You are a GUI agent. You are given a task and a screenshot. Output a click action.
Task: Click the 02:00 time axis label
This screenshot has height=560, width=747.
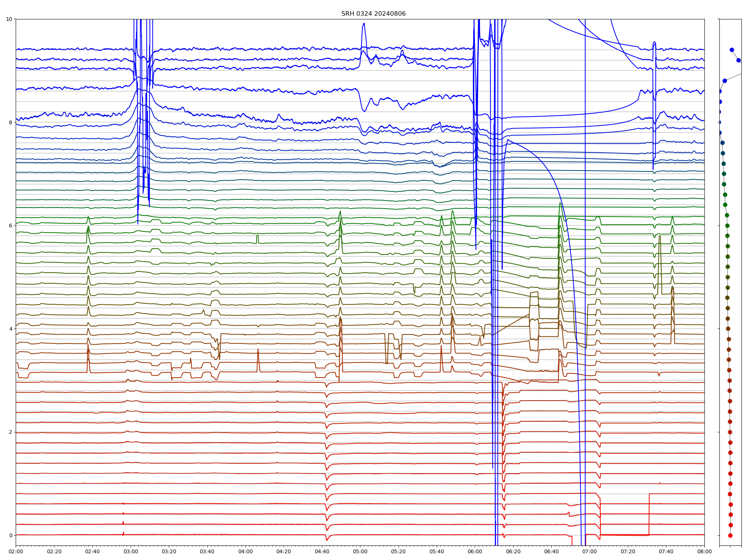click(16, 551)
